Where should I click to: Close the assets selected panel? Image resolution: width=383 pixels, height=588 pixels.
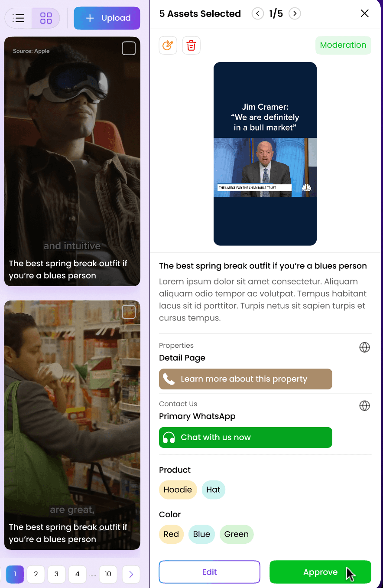point(365,13)
